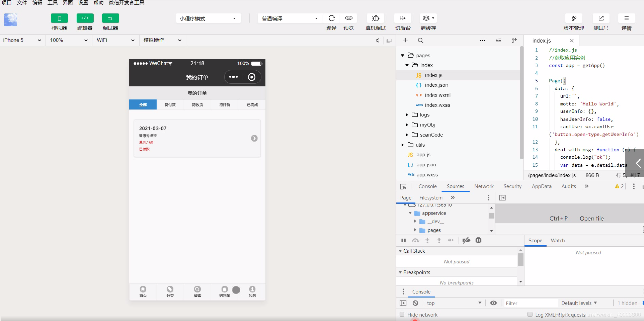Image resolution: width=644 pixels, height=321 pixels.
Task: Open the WiFi network dropdown
Action: pyautogui.click(x=116, y=40)
